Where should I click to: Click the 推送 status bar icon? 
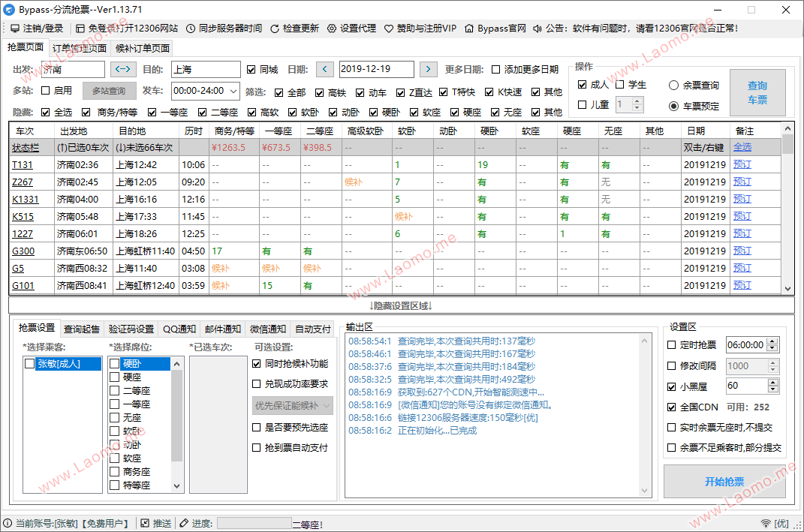(145, 523)
